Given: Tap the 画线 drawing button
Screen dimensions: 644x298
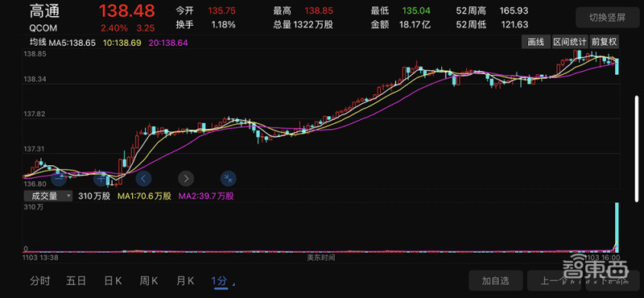Looking at the screenshot, I should pyautogui.click(x=535, y=42).
